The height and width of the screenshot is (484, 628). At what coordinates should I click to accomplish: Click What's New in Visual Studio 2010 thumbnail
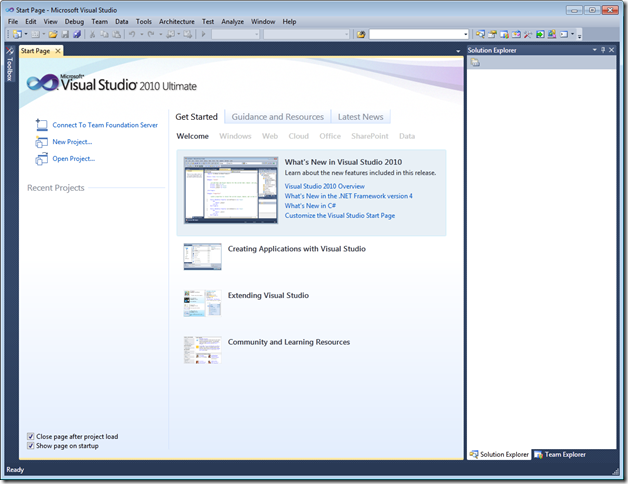click(x=231, y=190)
